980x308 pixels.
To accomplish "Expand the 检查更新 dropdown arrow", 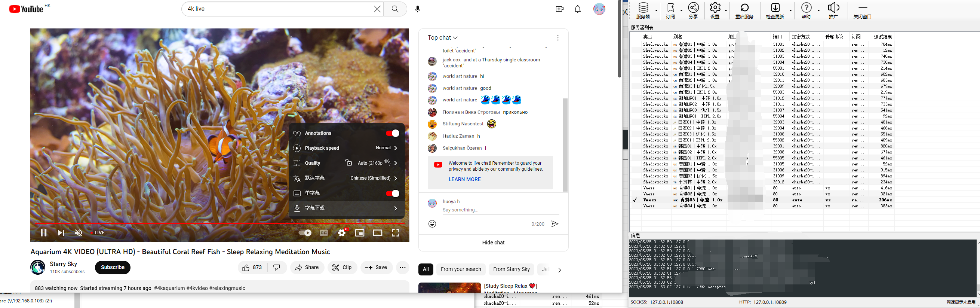I will coord(790,10).
